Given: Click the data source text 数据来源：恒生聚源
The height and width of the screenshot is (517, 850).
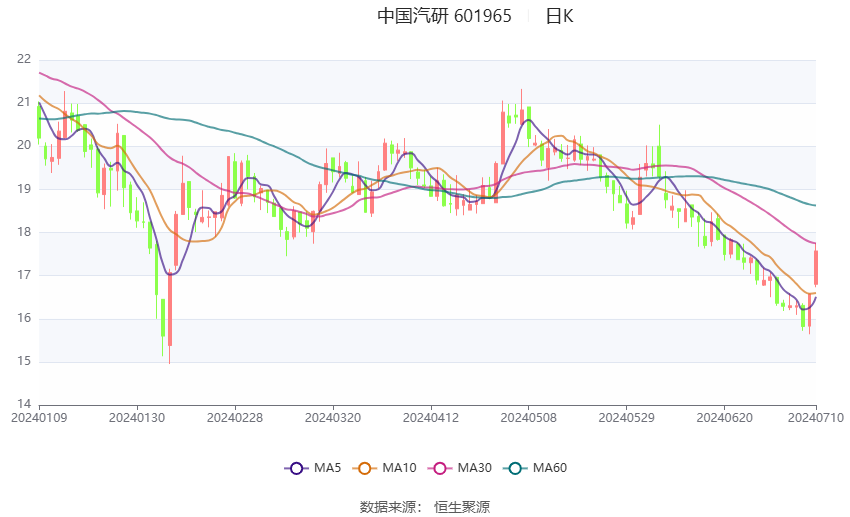Looking at the screenshot, I should pos(424,507).
